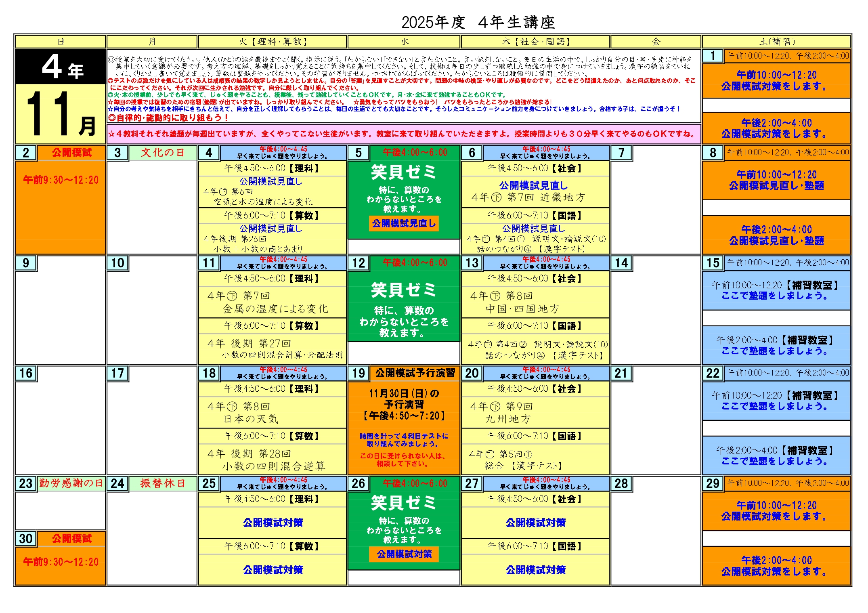Screen dimensions: 868x613
Task: Click orange 公開模試対策 button on the 26th
Action: [x=404, y=554]
